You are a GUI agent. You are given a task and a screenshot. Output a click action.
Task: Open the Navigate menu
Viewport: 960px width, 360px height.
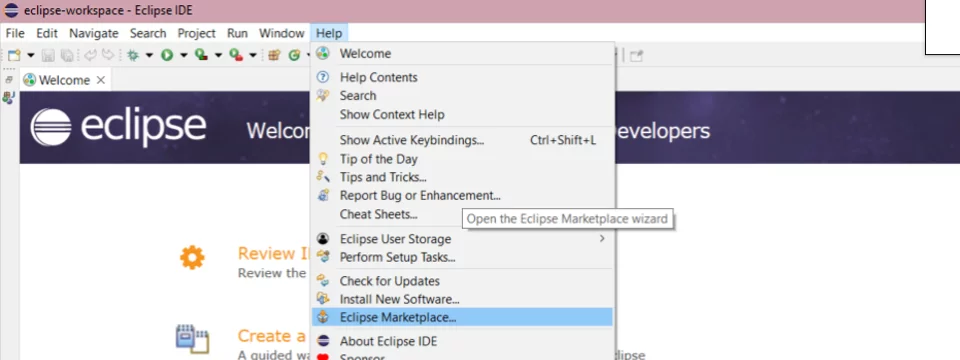tap(94, 33)
